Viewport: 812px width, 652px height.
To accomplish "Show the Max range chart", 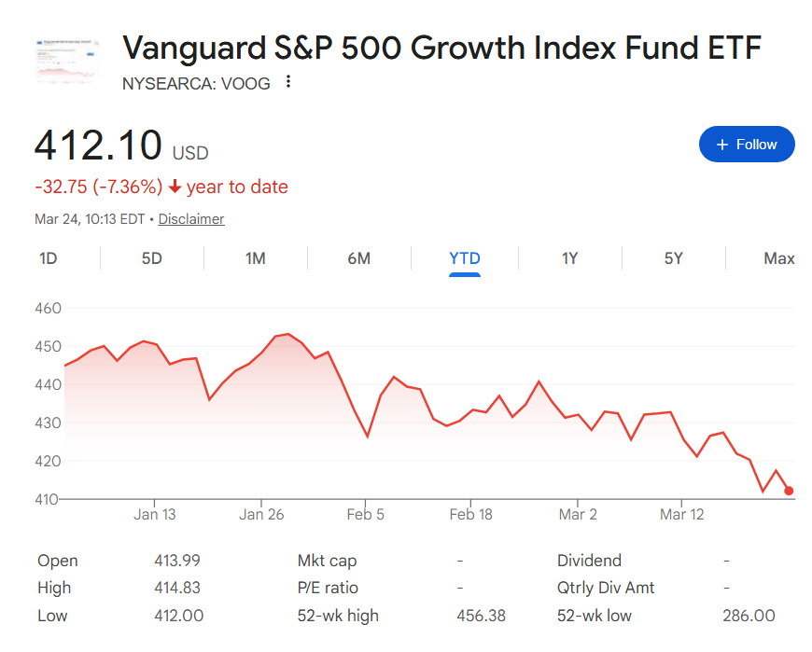I will 778,258.
